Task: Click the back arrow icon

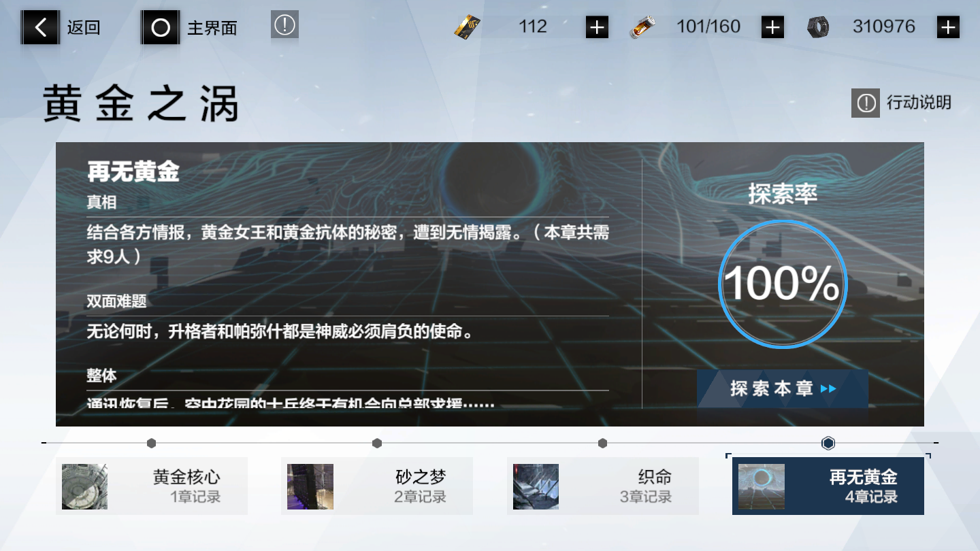Action: point(41,27)
